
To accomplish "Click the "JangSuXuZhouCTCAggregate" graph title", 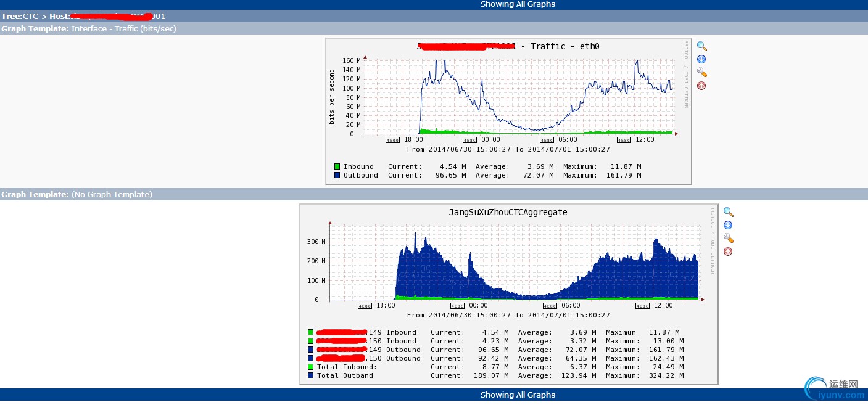I will 508,212.
